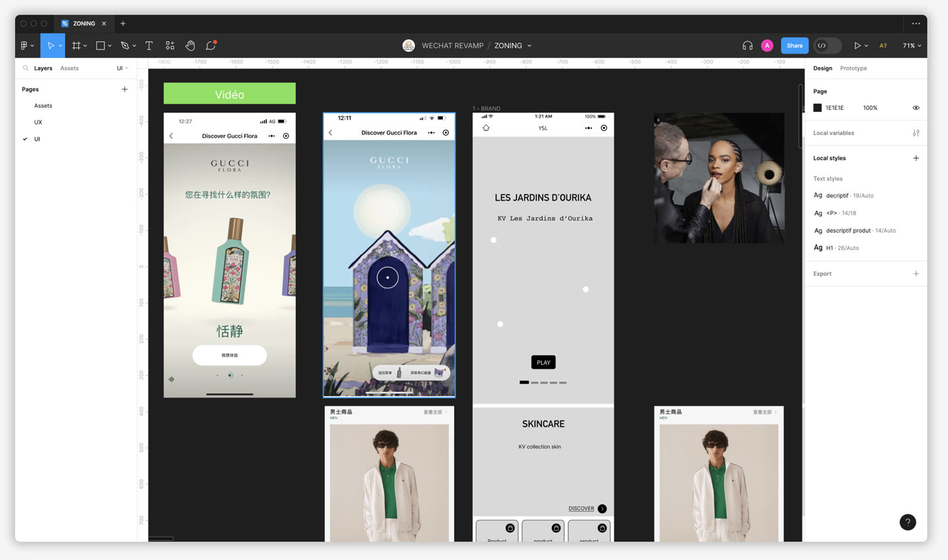The height and width of the screenshot is (560, 948).
Task: Click the Share button
Action: coord(795,45)
